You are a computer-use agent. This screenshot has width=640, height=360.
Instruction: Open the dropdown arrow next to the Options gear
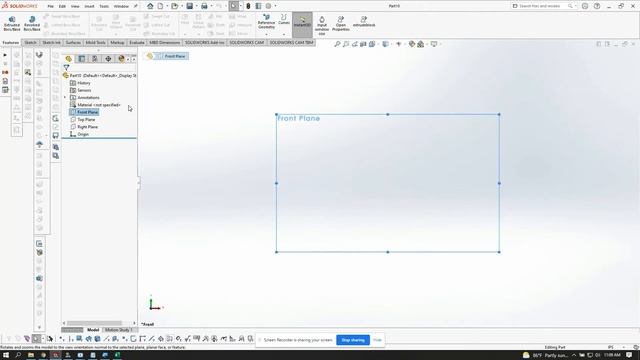(x=275, y=6)
